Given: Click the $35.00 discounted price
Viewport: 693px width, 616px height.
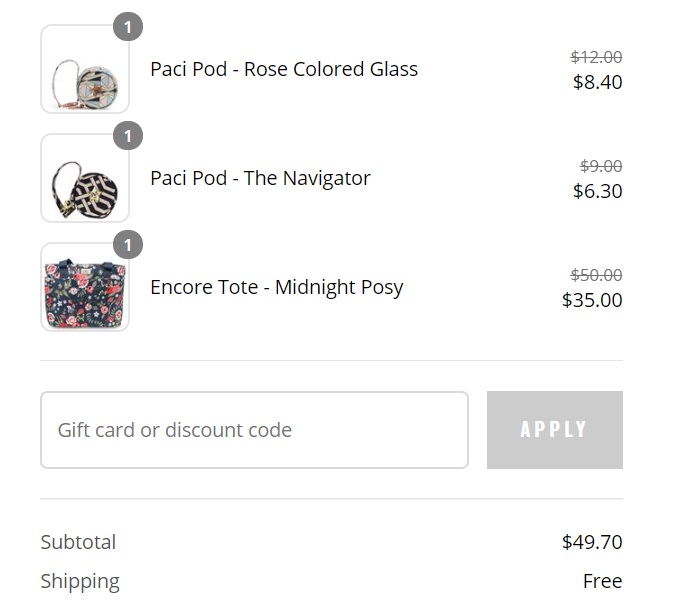Looking at the screenshot, I should (x=592, y=300).
